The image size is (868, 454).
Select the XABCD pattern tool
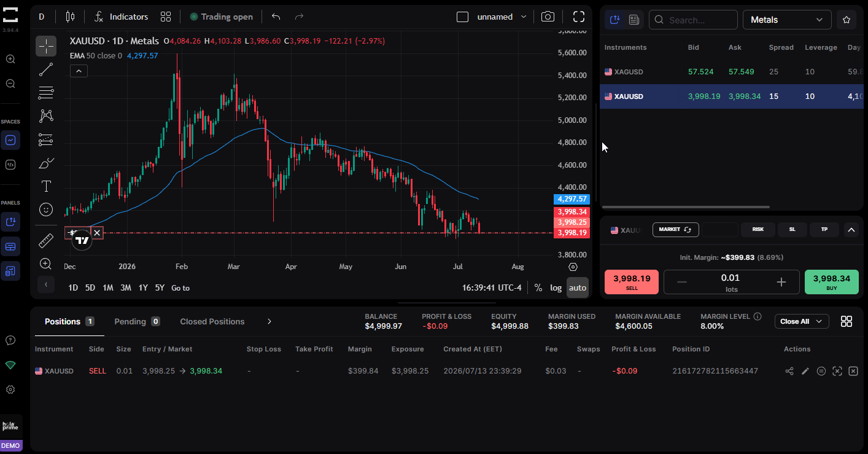pos(46,116)
